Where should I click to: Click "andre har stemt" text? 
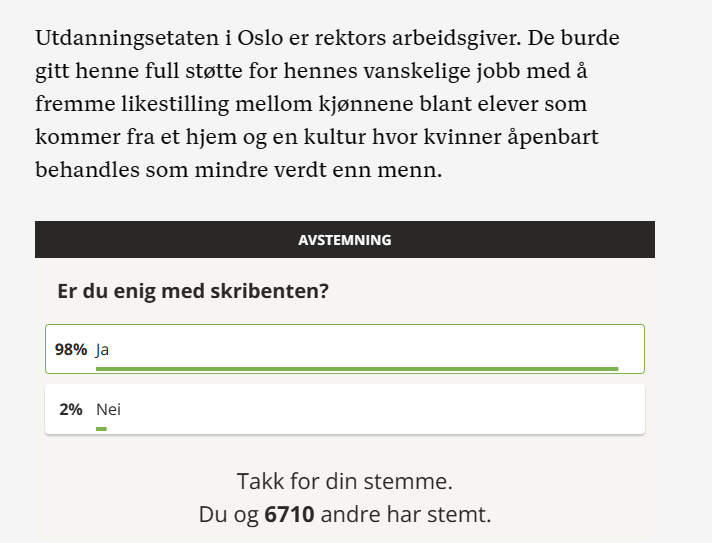tap(405, 515)
